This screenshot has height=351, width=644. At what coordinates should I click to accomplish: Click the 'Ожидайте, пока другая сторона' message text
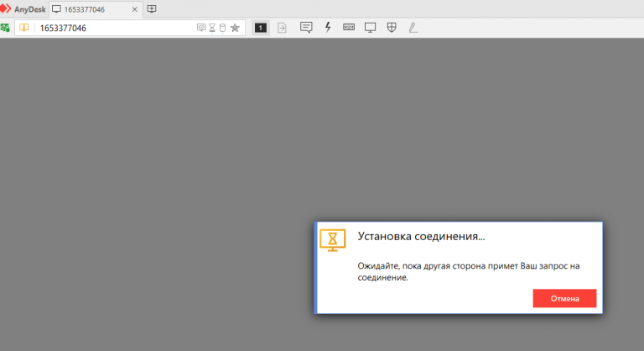tap(468, 271)
